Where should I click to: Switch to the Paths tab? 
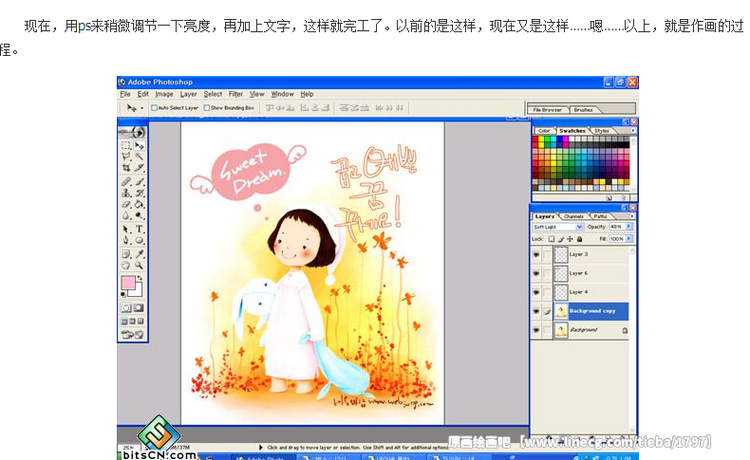coord(600,217)
